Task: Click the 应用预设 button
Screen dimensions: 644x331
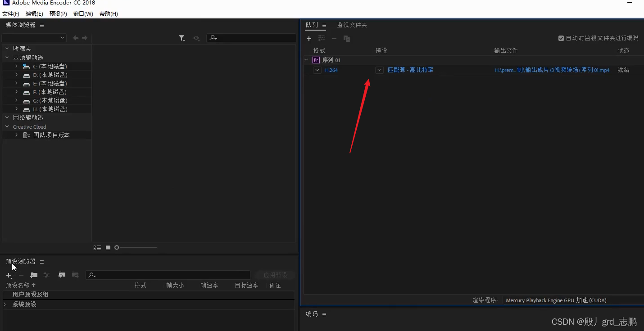Action: [275, 275]
